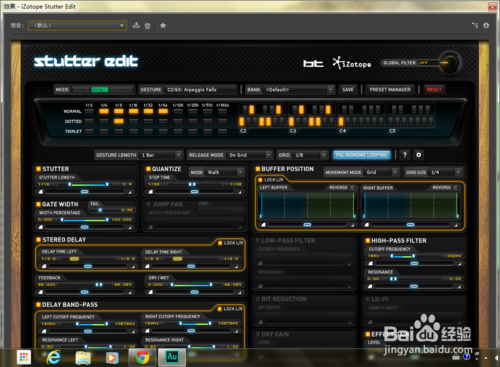Toggle the Stutter module on/off

pyautogui.click(x=38, y=169)
